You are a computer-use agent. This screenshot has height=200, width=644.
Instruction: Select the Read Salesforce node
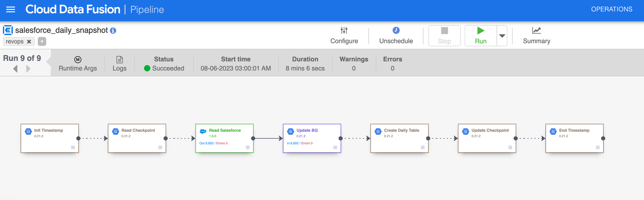coord(224,138)
